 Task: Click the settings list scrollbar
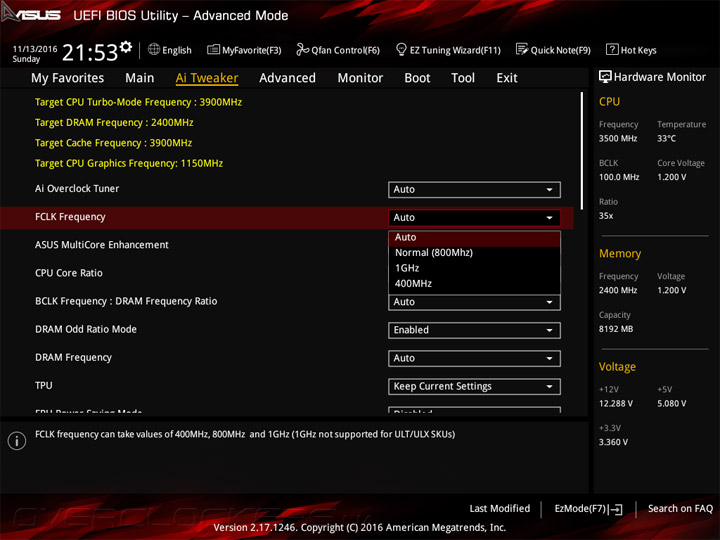pyautogui.click(x=582, y=151)
